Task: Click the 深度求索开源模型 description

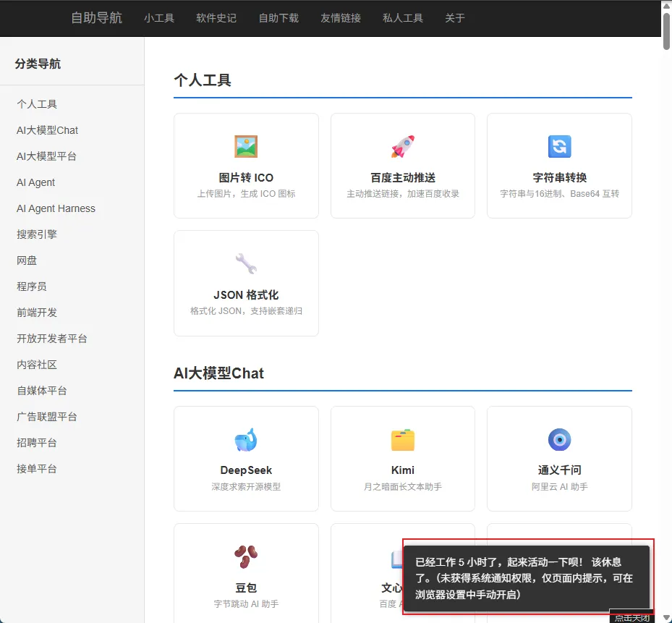Action: [x=246, y=487]
